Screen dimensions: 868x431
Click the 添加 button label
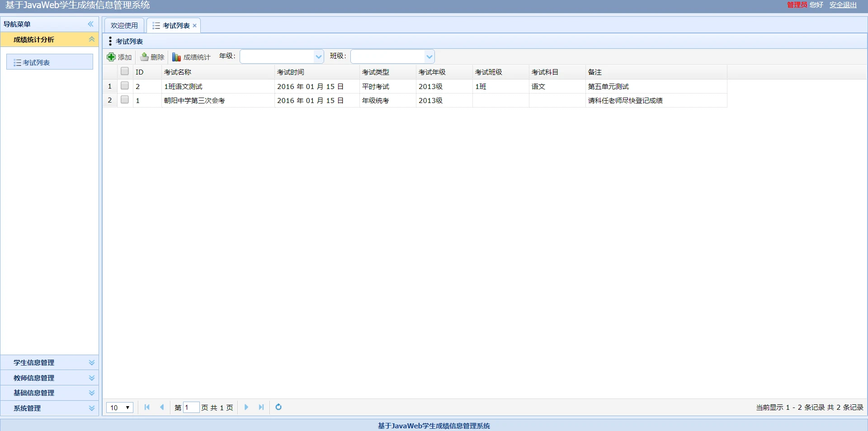[125, 57]
